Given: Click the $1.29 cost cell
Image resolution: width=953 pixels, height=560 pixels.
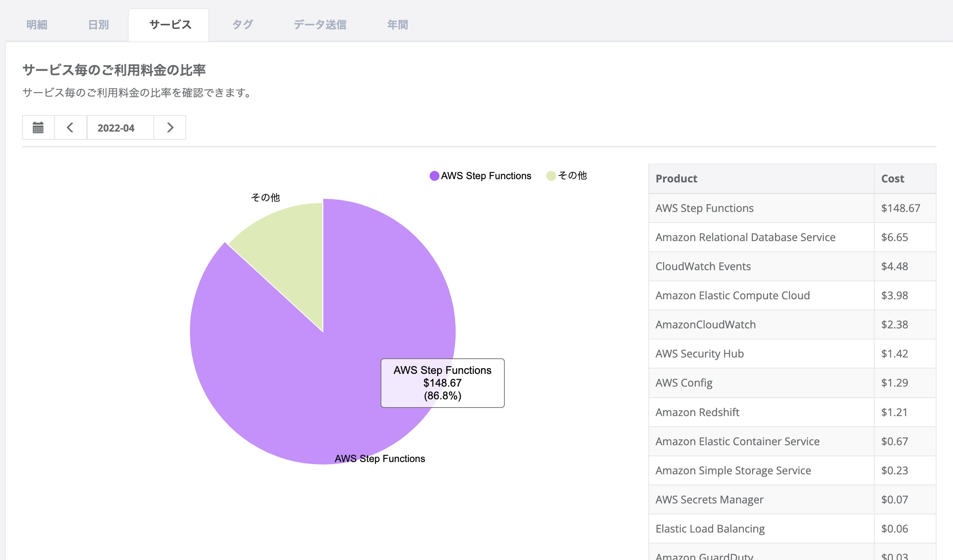Looking at the screenshot, I should tap(905, 383).
